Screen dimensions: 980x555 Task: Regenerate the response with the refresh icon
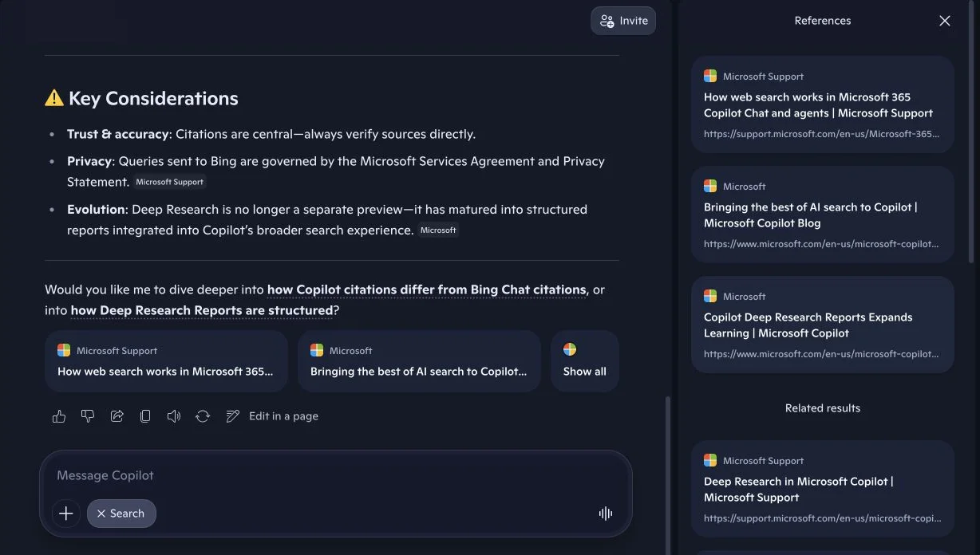coord(203,416)
